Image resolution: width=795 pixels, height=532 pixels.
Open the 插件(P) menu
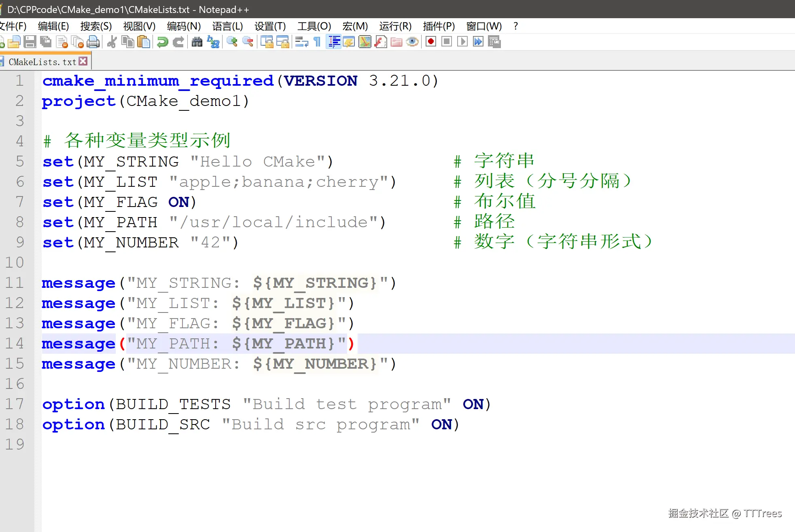439,26
